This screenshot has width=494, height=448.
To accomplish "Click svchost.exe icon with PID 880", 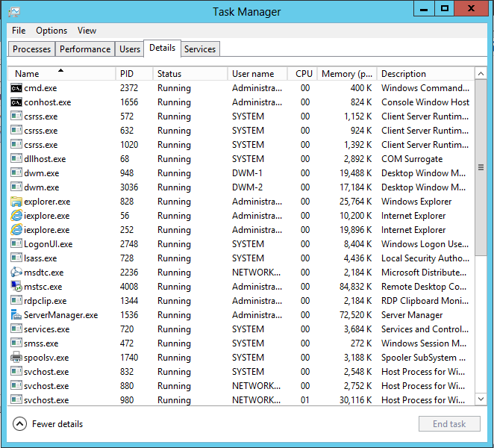I will pyautogui.click(x=16, y=386).
